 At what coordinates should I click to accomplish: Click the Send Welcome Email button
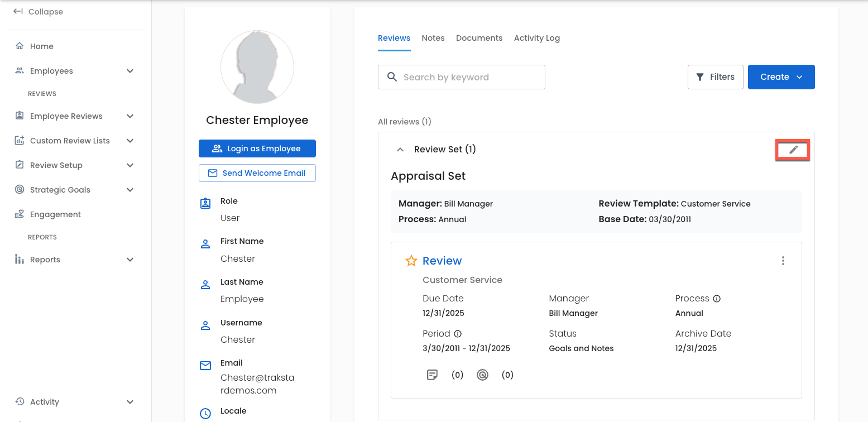click(257, 173)
